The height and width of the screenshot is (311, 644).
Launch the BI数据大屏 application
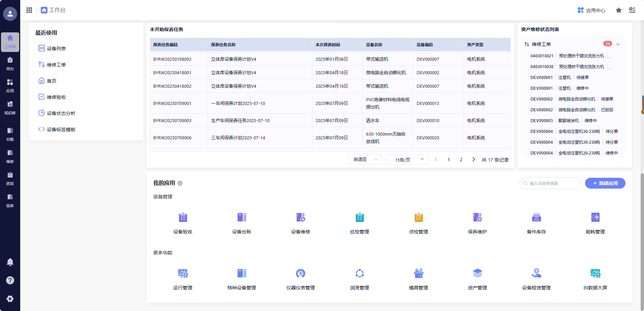click(x=595, y=274)
